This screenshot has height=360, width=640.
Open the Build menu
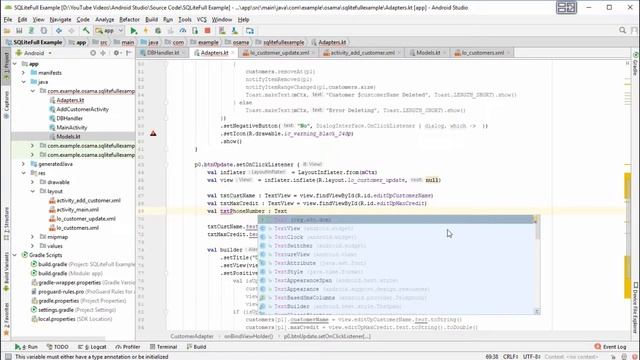(x=151, y=19)
